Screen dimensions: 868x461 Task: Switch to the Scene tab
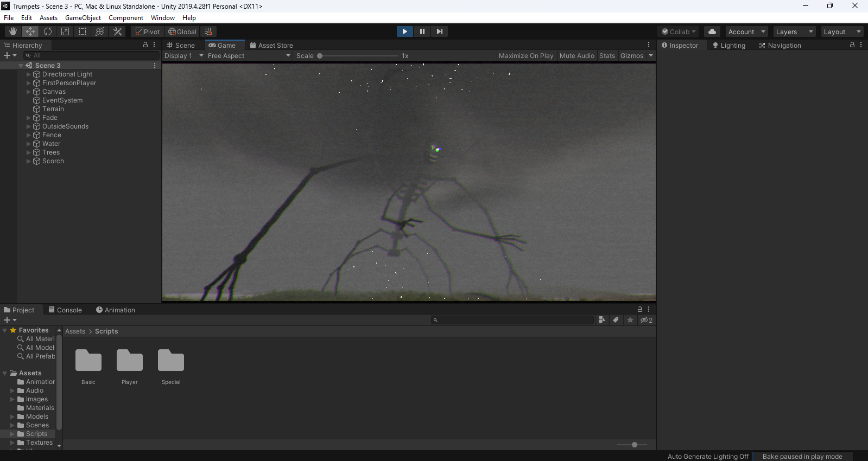(181, 46)
